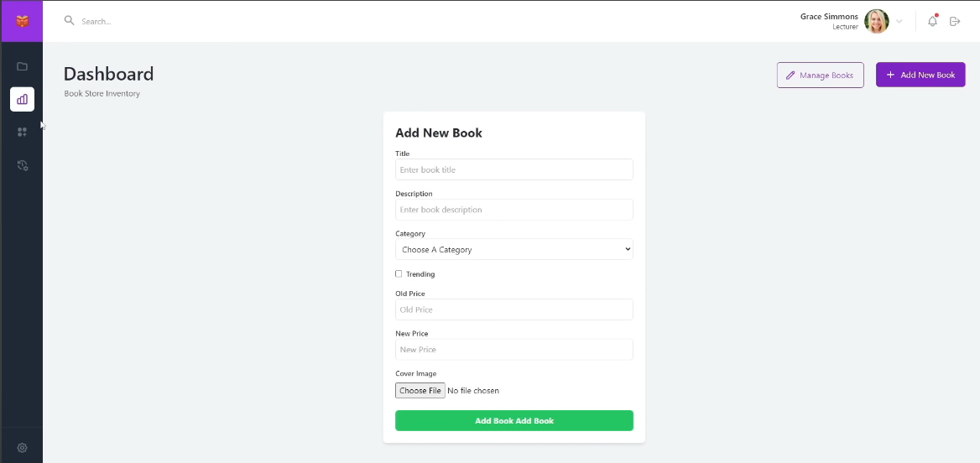Expand the user profile chevron
This screenshot has height=463, width=980.
click(x=899, y=21)
